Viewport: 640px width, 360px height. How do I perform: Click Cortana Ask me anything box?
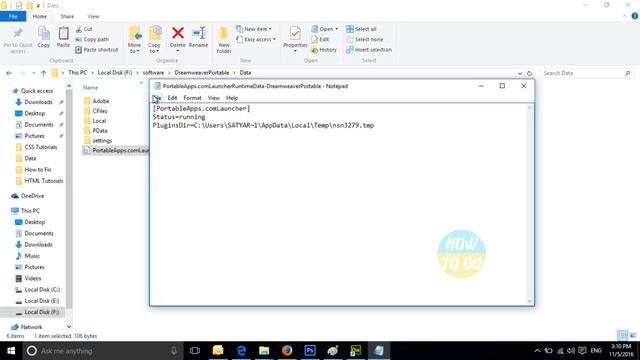[103, 351]
